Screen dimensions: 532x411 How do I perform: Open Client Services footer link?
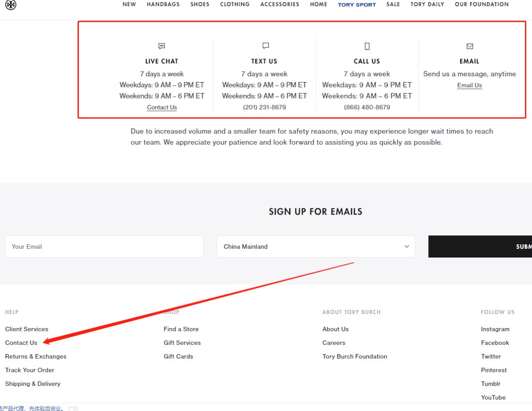(27, 329)
